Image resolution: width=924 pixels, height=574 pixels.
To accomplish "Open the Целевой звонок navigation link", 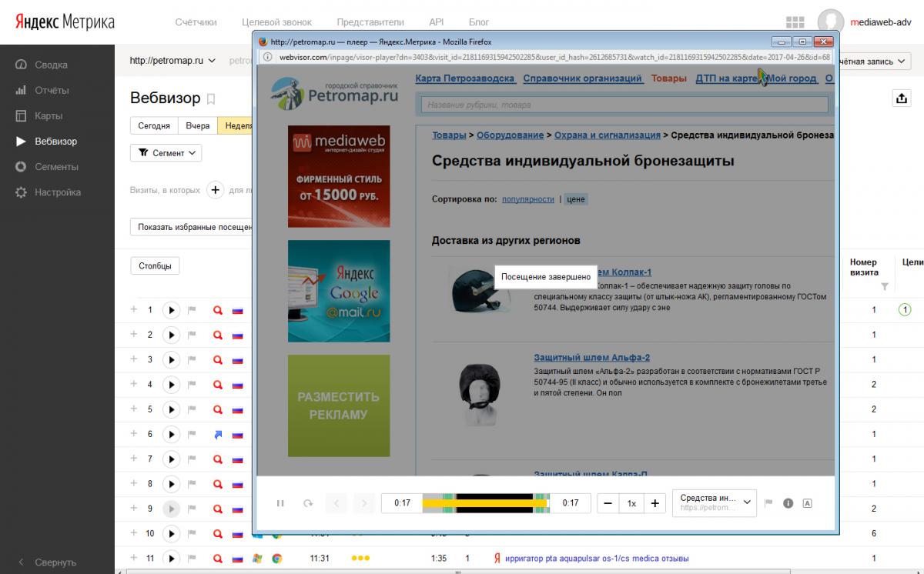I will (x=277, y=22).
